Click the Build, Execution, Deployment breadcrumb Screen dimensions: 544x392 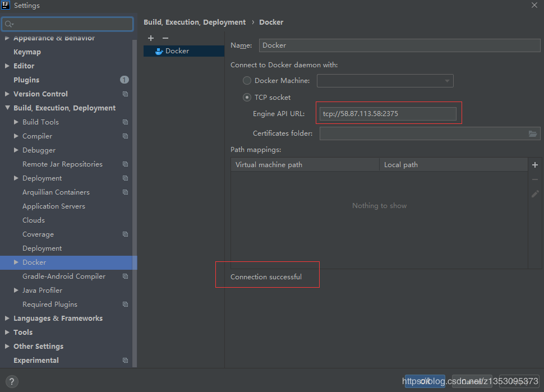(x=195, y=22)
